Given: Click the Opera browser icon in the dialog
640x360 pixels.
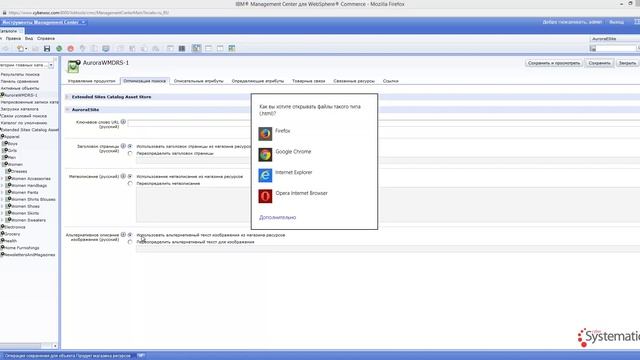Looking at the screenshot, I should [265, 196].
